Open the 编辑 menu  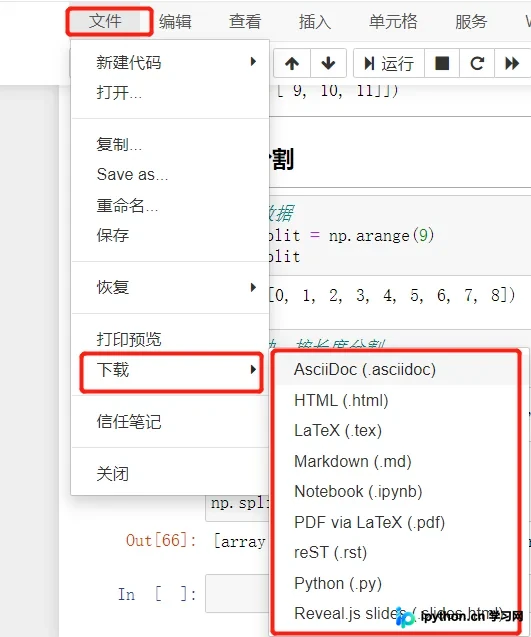(x=175, y=21)
